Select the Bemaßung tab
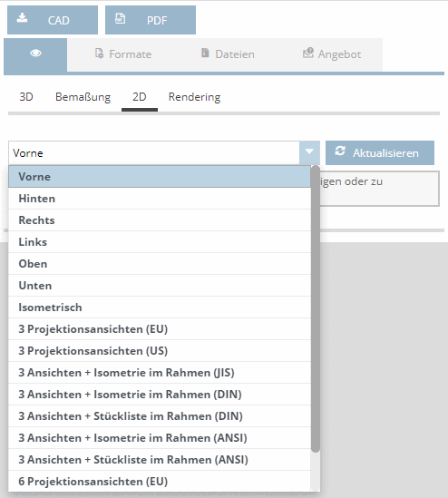Screen dimensions: 448x498 [x=83, y=97]
